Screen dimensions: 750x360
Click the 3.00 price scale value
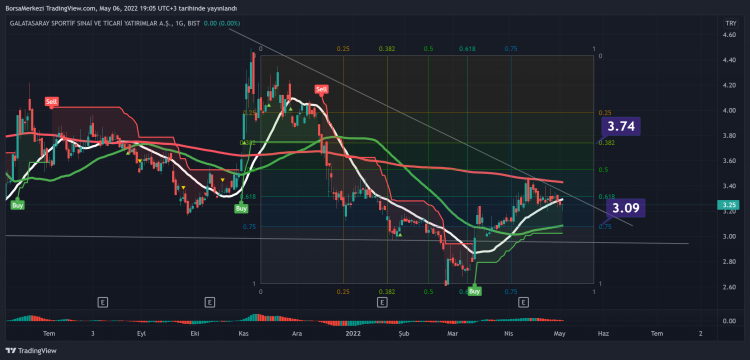click(729, 237)
